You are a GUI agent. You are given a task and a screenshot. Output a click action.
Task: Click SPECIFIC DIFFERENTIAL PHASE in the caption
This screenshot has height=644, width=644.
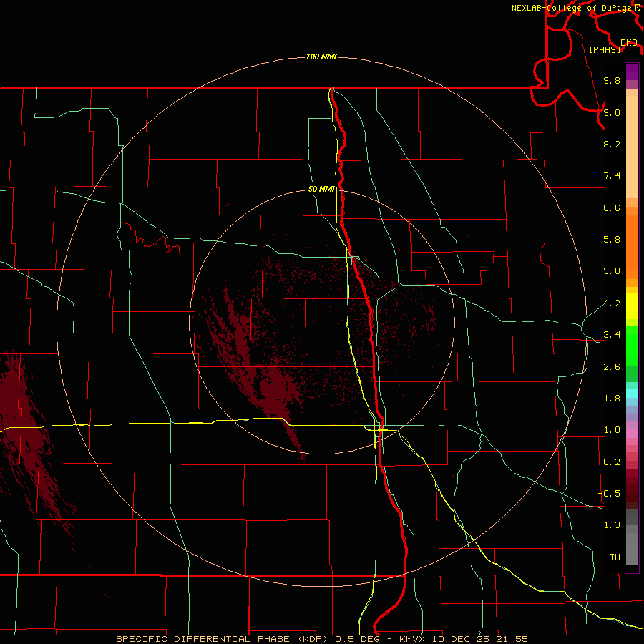tap(204, 639)
